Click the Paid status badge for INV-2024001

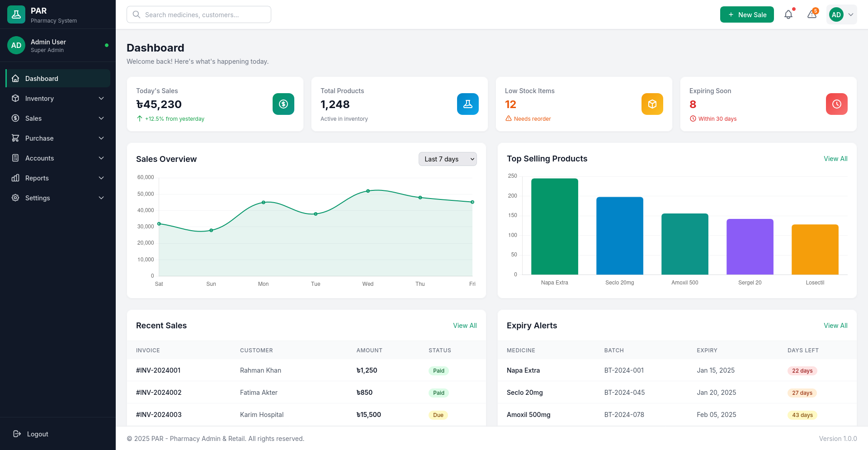[438, 370]
